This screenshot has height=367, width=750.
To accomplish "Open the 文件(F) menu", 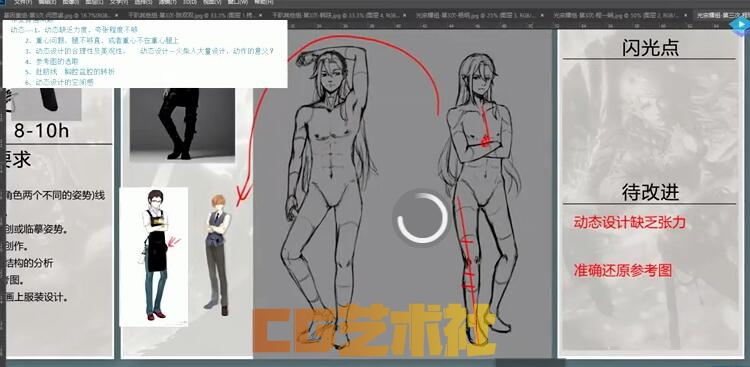I will point(23,2).
